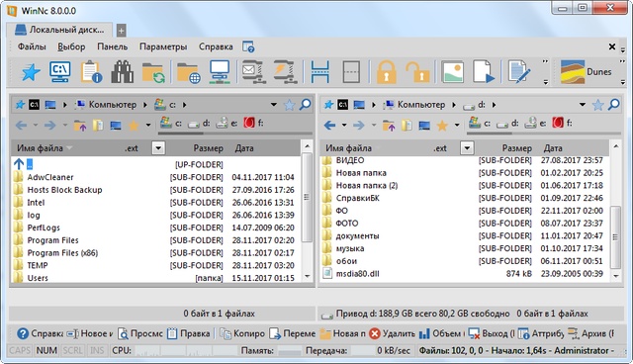Screen dimensions: 633x364
Task: Add a new tab with plus button
Action: click(x=121, y=31)
